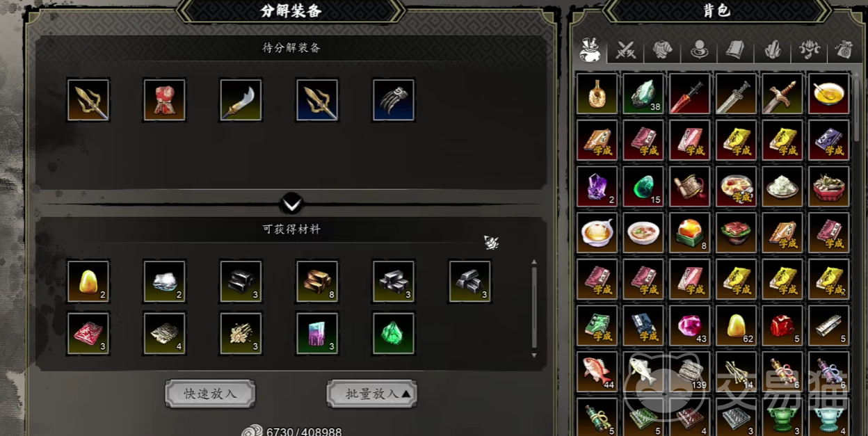
Task: Open the crossed swords weapons tab
Action: (626, 50)
